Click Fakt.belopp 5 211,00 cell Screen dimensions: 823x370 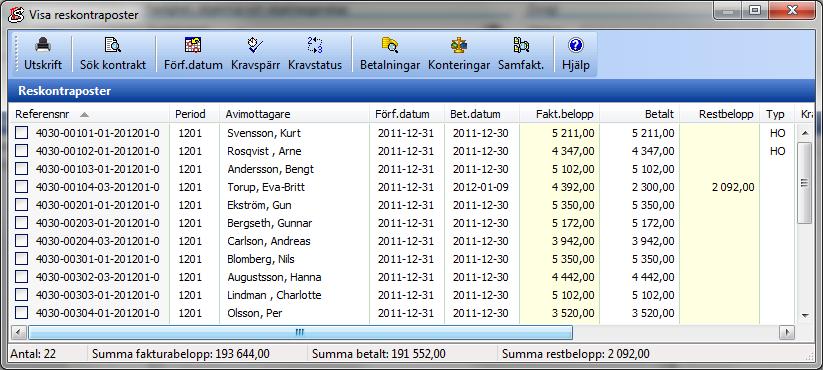[x=573, y=133]
